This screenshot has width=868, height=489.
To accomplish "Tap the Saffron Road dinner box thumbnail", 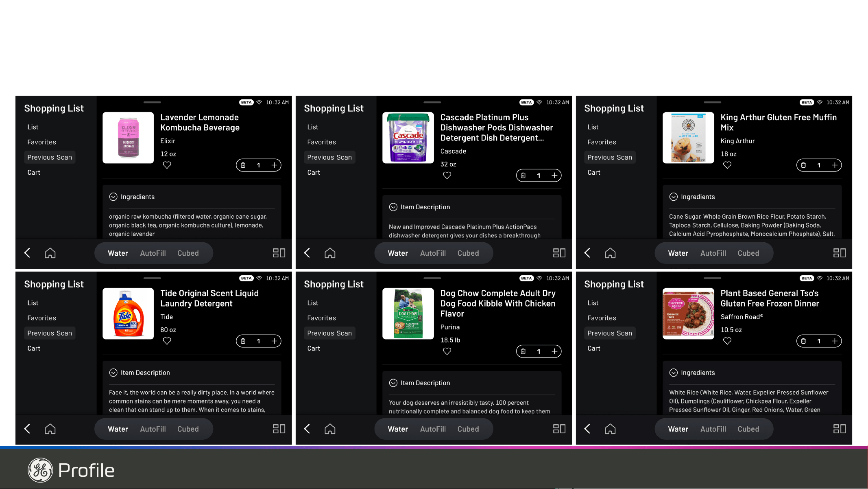I will (688, 314).
